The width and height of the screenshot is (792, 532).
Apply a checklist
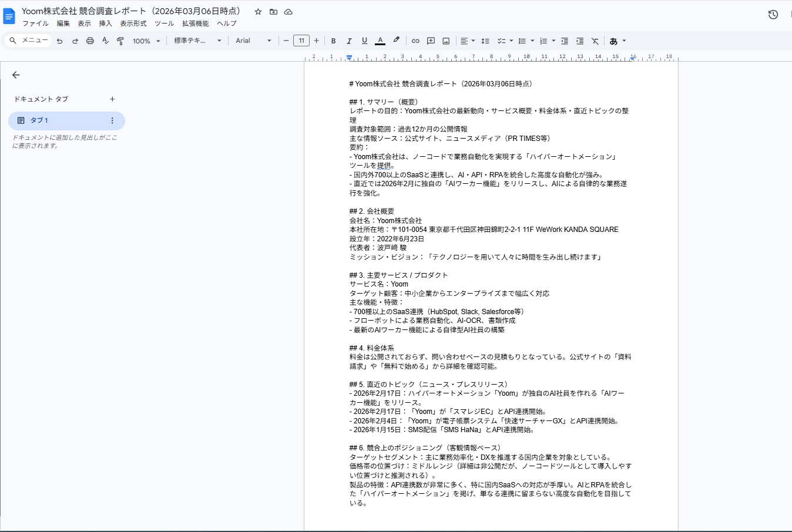501,41
